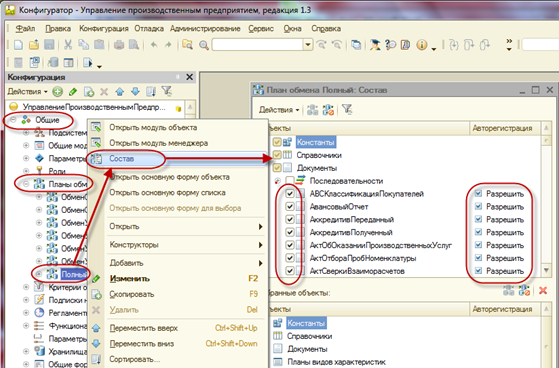Choose Сортировать from context menu
This screenshot has width=559, height=368.
178,359
